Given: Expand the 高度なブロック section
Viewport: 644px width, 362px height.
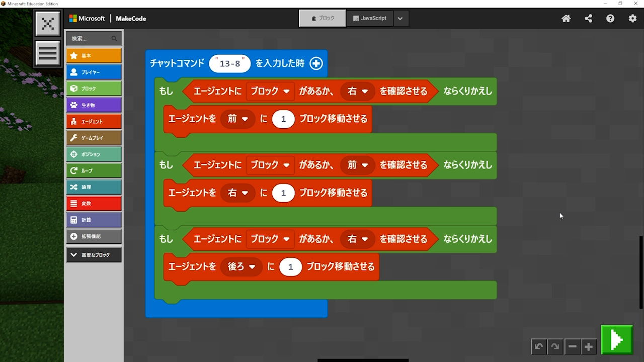Looking at the screenshot, I should 94,255.
